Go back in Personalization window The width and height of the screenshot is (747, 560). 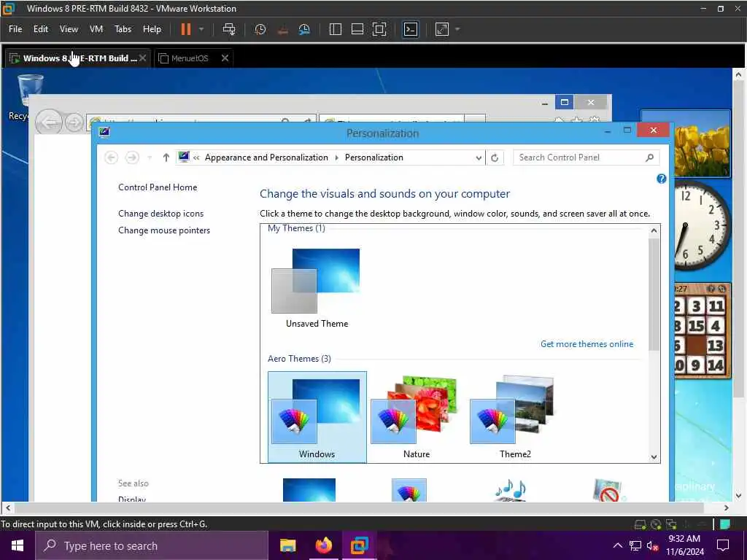coord(111,157)
